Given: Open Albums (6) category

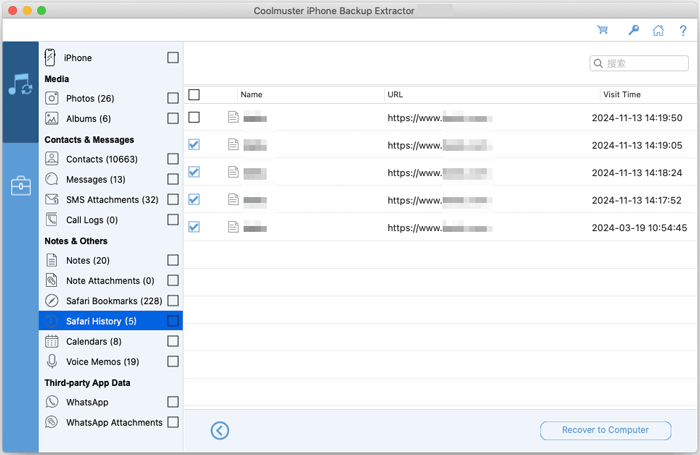Looking at the screenshot, I should tap(88, 119).
